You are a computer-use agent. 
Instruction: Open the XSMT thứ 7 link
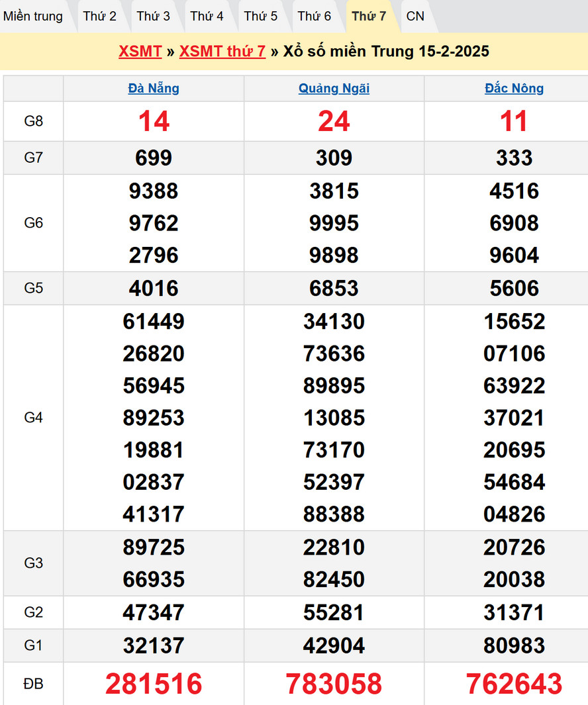222,52
